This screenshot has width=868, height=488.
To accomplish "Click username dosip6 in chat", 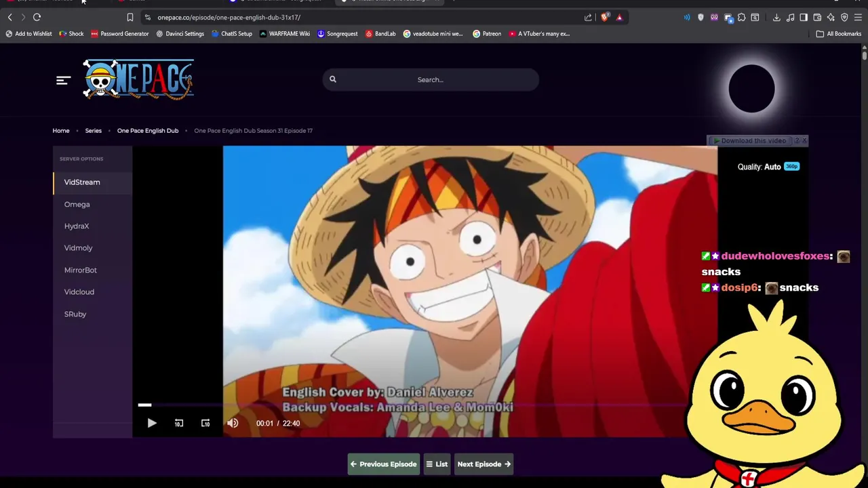I will [741, 287].
